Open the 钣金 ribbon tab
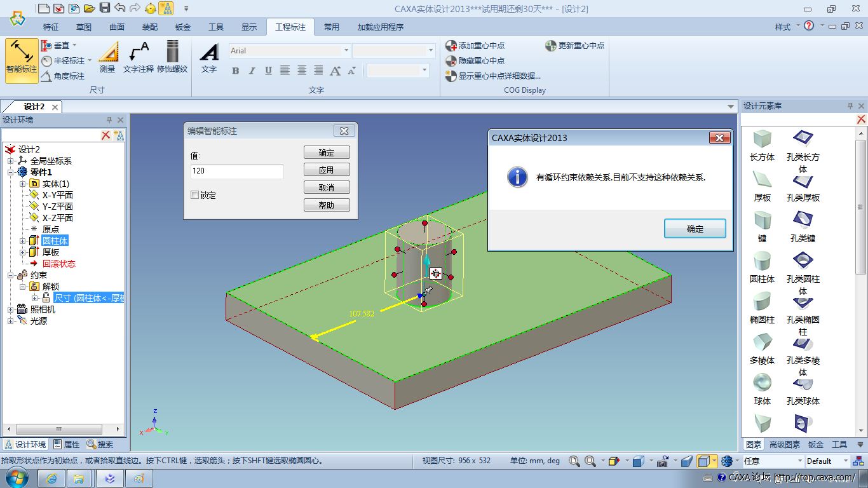Screen dimensions: 868x488 [183, 27]
